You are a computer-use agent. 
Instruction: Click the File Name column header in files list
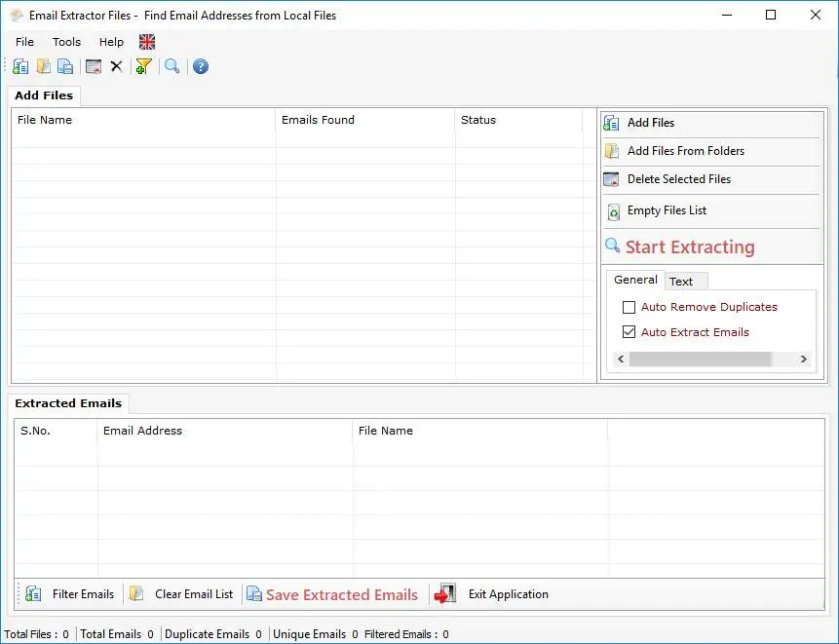click(143, 121)
